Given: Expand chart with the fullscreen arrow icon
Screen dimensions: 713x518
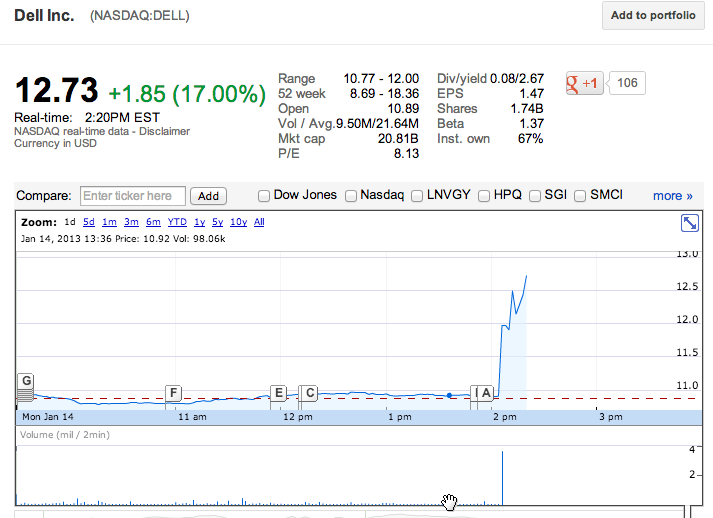Looking at the screenshot, I should pyautogui.click(x=689, y=223).
